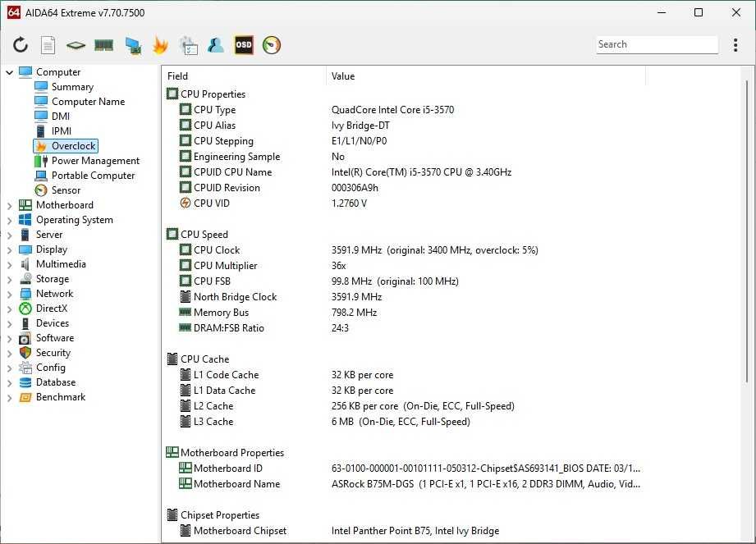Viewport: 756px width, 544px height.
Task: Open the report wizard checklist icon
Action: pyautogui.click(x=189, y=45)
